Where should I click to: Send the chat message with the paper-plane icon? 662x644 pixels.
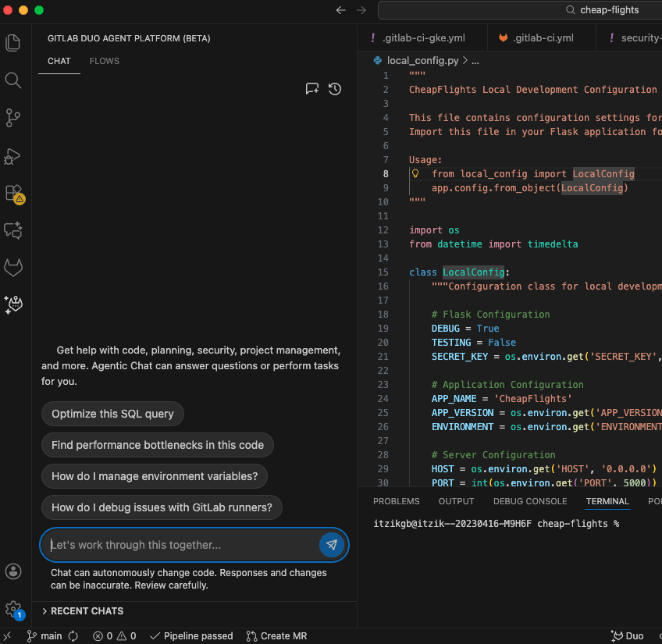(x=331, y=545)
